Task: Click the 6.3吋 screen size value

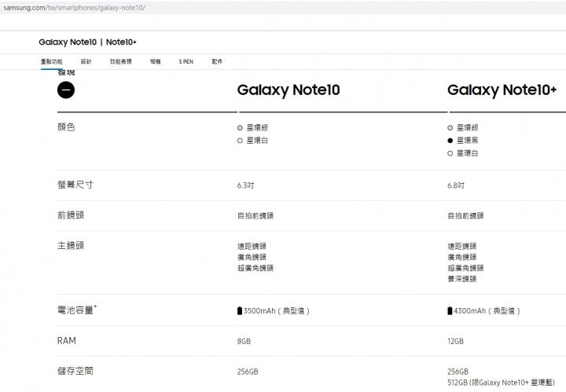Action: 245,185
